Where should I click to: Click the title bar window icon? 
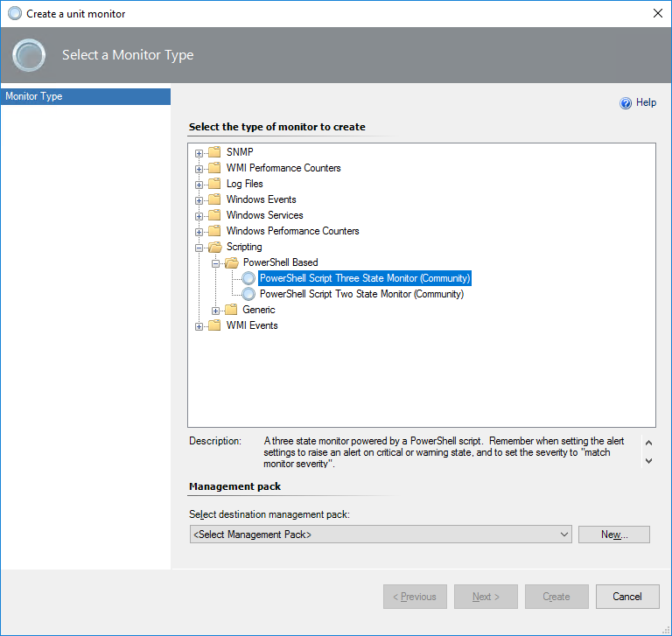click(15, 13)
